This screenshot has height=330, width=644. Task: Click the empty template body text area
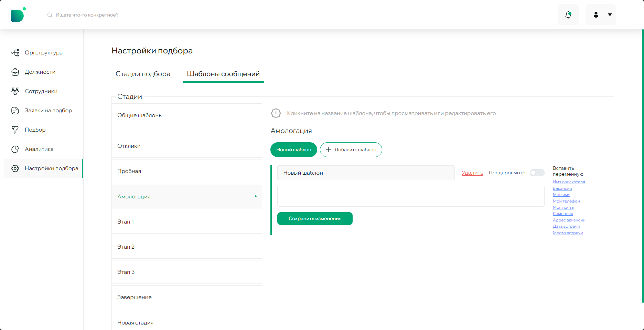coord(411,196)
